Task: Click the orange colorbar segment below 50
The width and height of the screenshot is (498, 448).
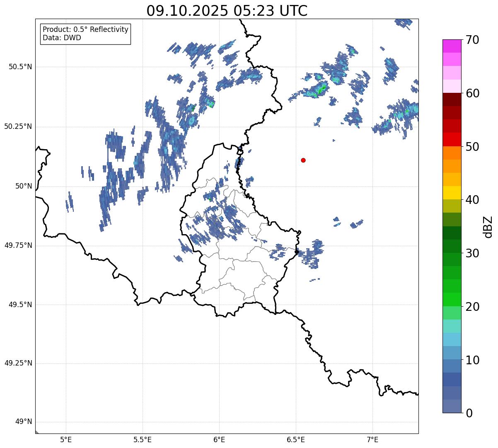Action: [452, 153]
